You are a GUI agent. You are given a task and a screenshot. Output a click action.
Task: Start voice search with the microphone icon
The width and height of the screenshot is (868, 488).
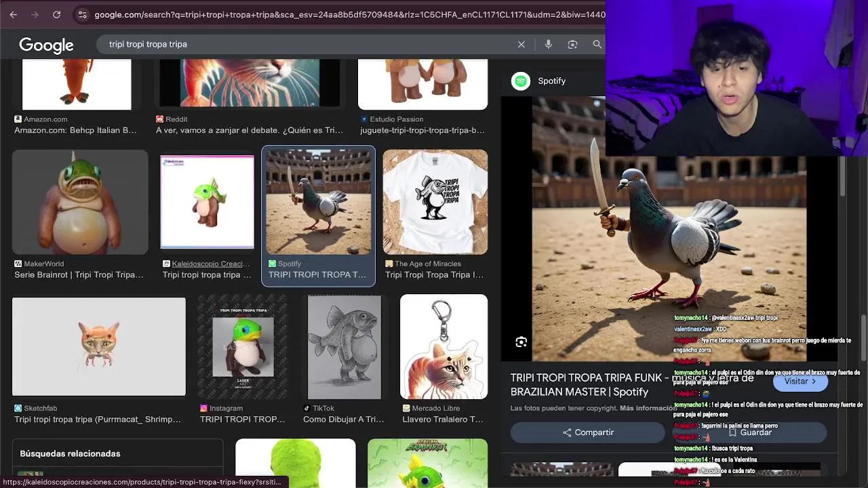(549, 44)
